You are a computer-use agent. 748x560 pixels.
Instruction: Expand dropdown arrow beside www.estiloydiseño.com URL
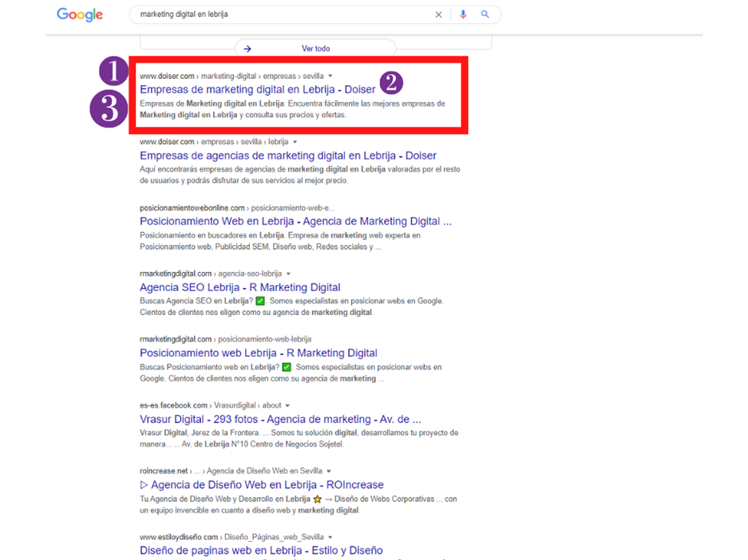330,537
